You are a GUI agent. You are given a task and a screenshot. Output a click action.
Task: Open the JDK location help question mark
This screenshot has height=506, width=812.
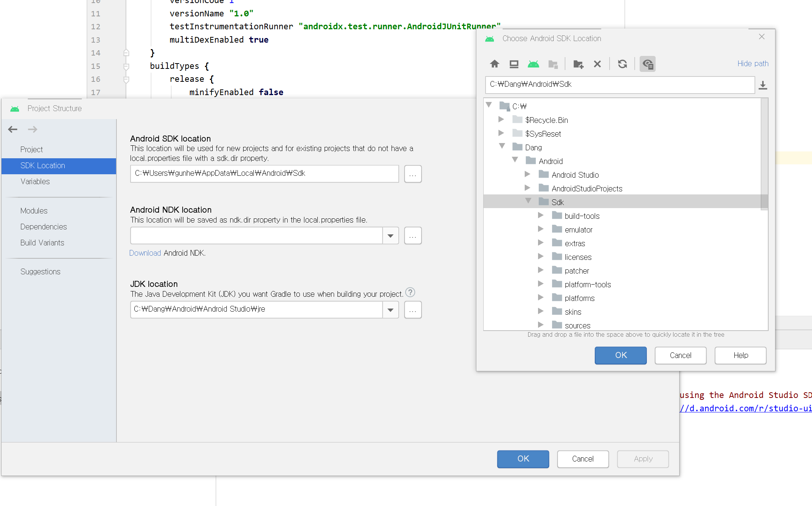pos(410,293)
